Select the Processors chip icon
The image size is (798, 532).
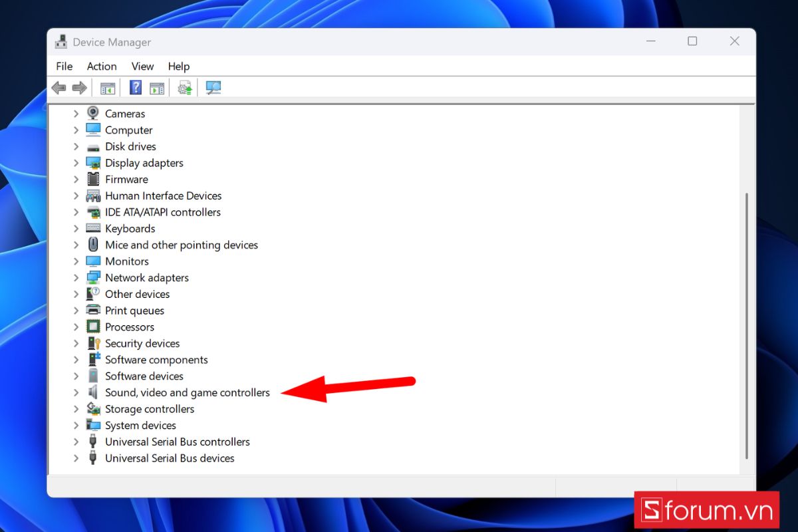93,327
